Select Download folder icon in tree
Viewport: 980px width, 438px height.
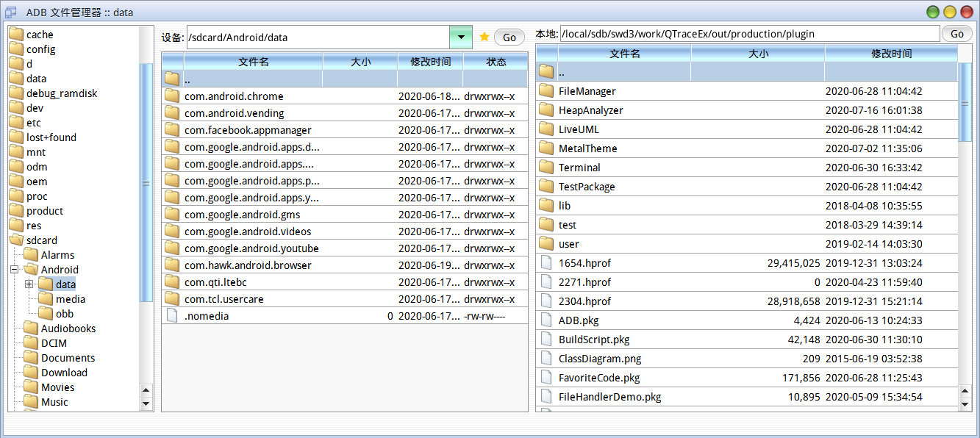pyautogui.click(x=31, y=373)
